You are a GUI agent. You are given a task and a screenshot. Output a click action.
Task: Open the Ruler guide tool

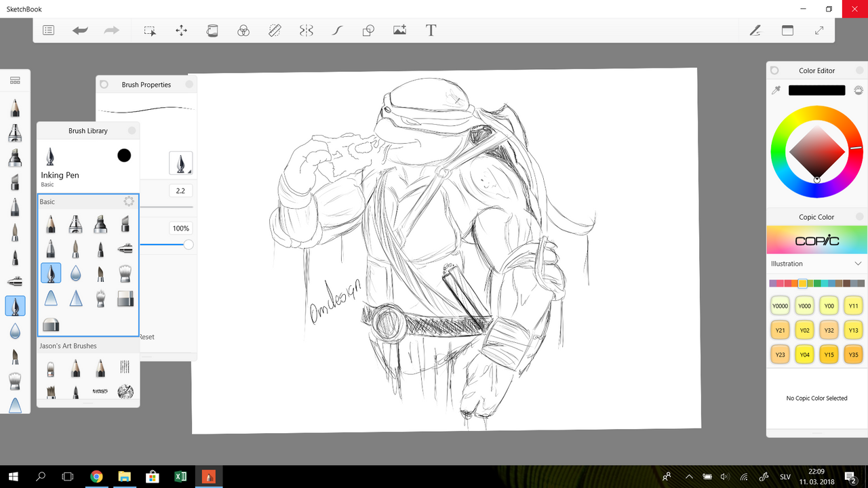coord(275,30)
